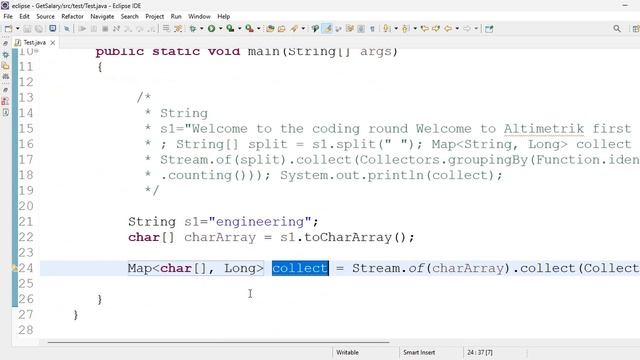Click the Back navigation arrow icon
This screenshot has height=360, width=640.
point(448,29)
